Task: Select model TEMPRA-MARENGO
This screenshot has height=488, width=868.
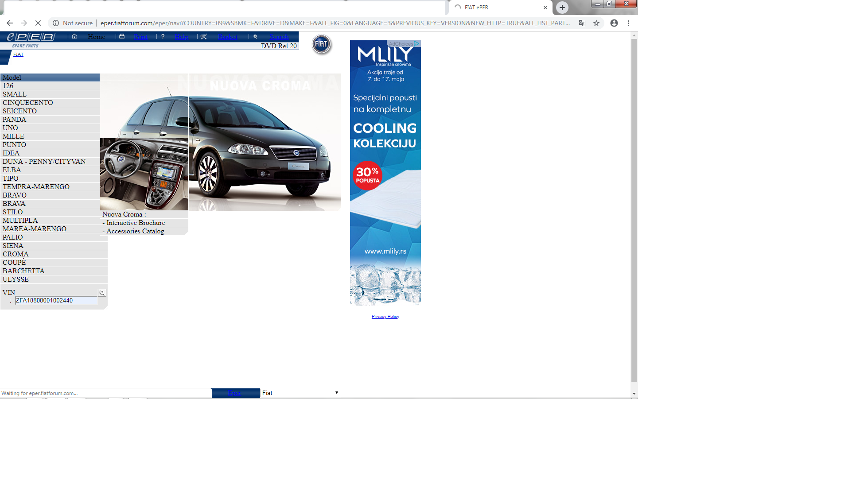Action: [50, 187]
